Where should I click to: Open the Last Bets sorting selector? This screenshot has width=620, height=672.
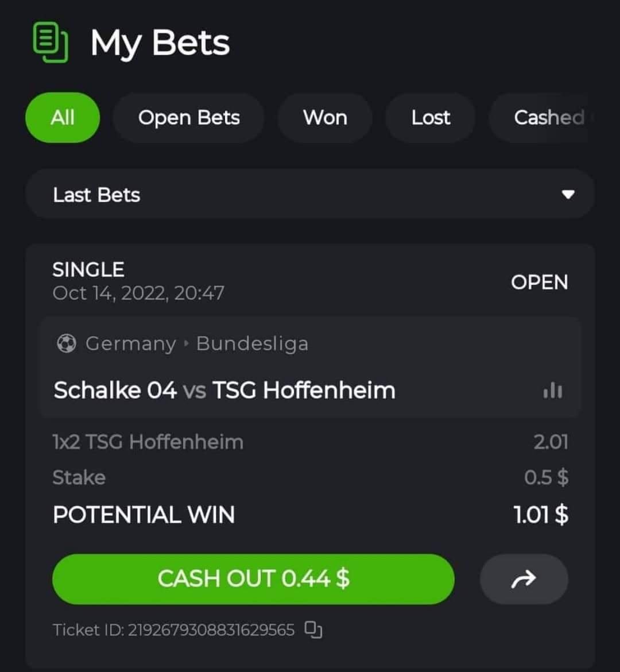point(310,194)
